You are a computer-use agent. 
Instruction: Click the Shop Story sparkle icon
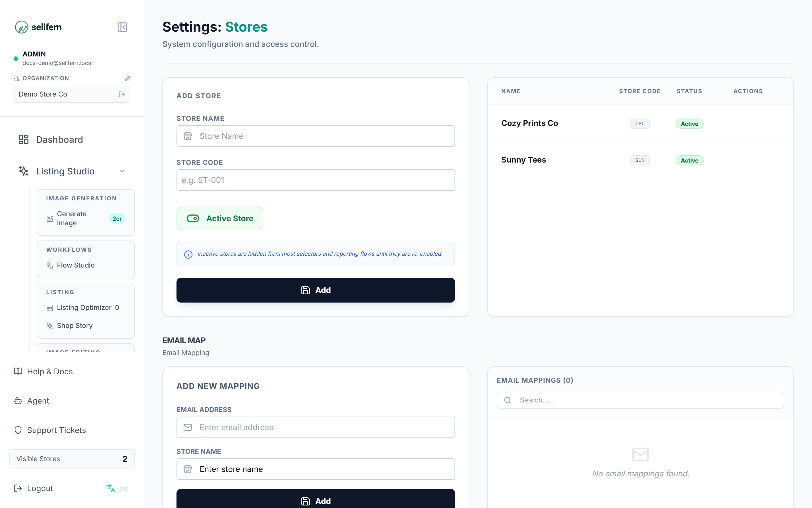(50, 326)
